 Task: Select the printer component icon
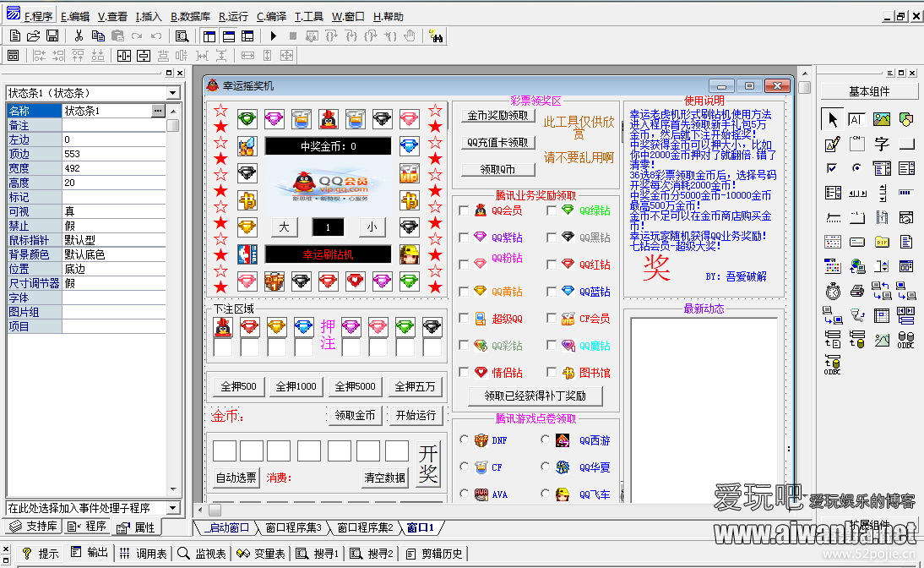[x=856, y=291]
